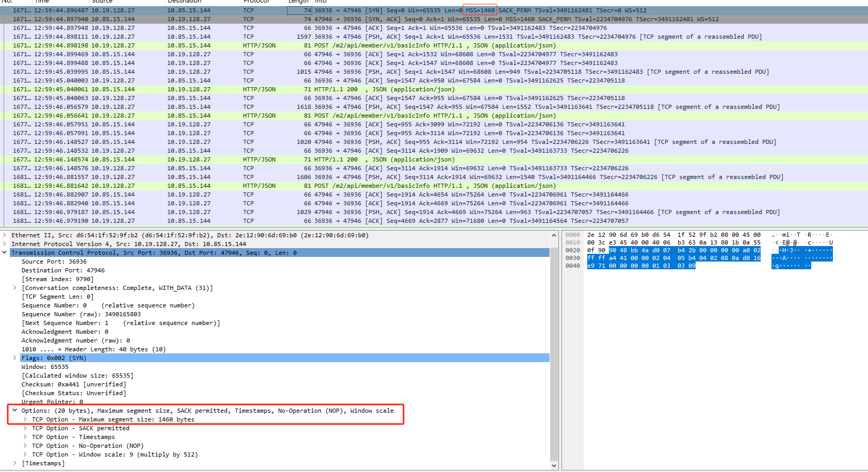Expand Internet Protocol Version 4 section
Image resolution: width=868 pixels, height=472 pixels.
5,244
